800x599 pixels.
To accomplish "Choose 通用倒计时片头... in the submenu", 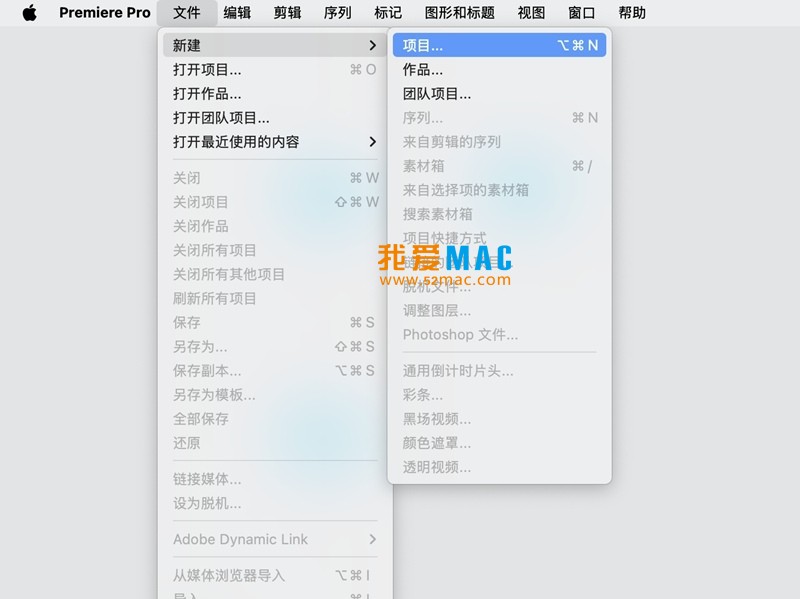I will click(x=499, y=370).
